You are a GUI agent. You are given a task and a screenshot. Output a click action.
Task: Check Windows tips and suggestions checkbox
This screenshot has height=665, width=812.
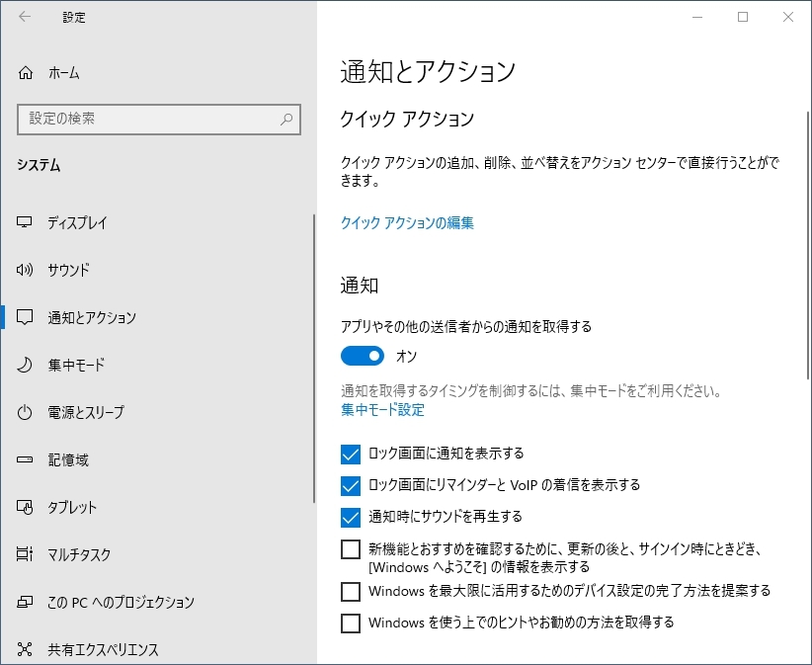(351, 623)
